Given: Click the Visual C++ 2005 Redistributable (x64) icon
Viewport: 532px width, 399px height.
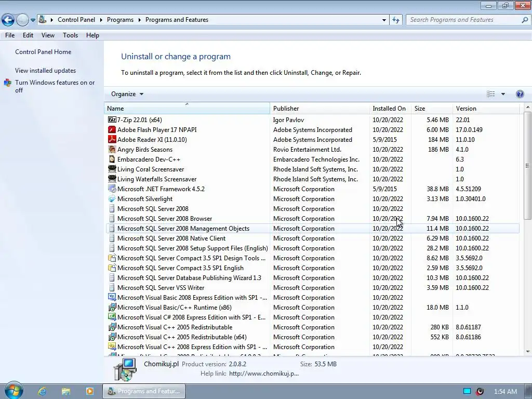Looking at the screenshot, I should point(112,337).
